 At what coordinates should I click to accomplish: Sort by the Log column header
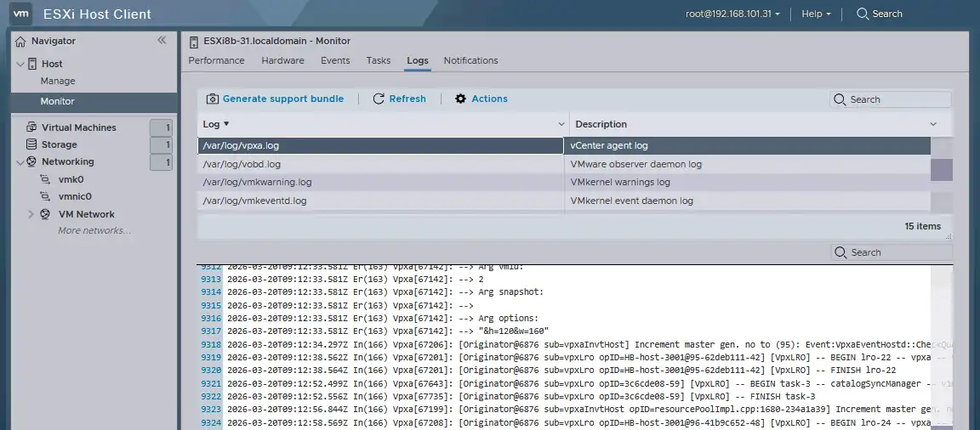216,124
